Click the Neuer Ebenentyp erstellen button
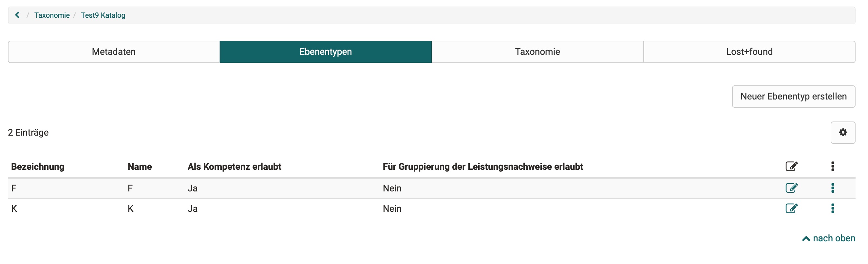Viewport: 868px width, 264px height. click(793, 96)
